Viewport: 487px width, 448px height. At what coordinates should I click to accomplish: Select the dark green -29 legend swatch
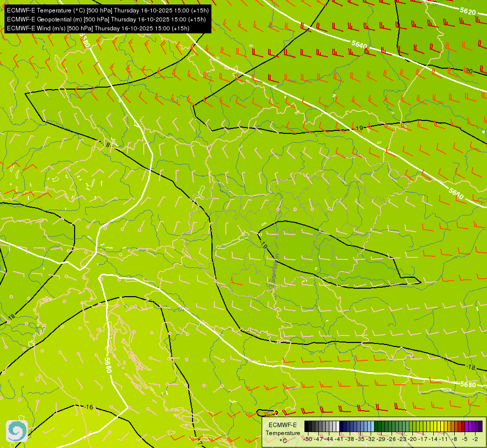click(x=380, y=426)
